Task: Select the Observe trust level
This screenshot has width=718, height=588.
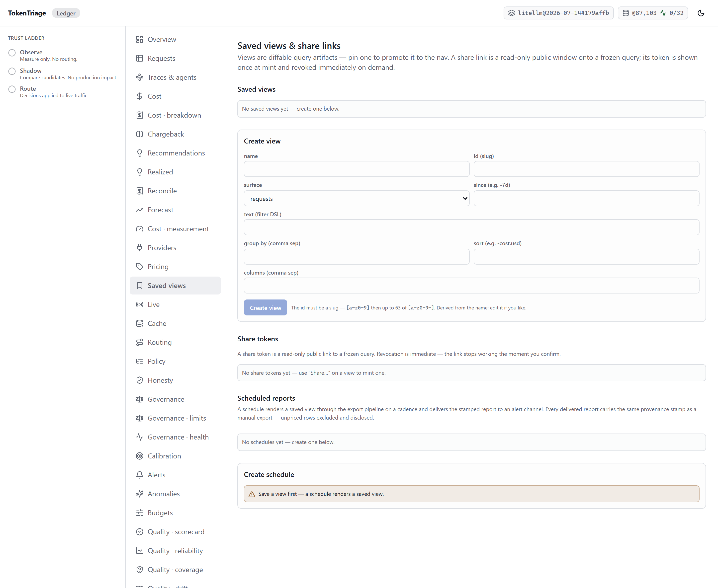Action: (12, 53)
